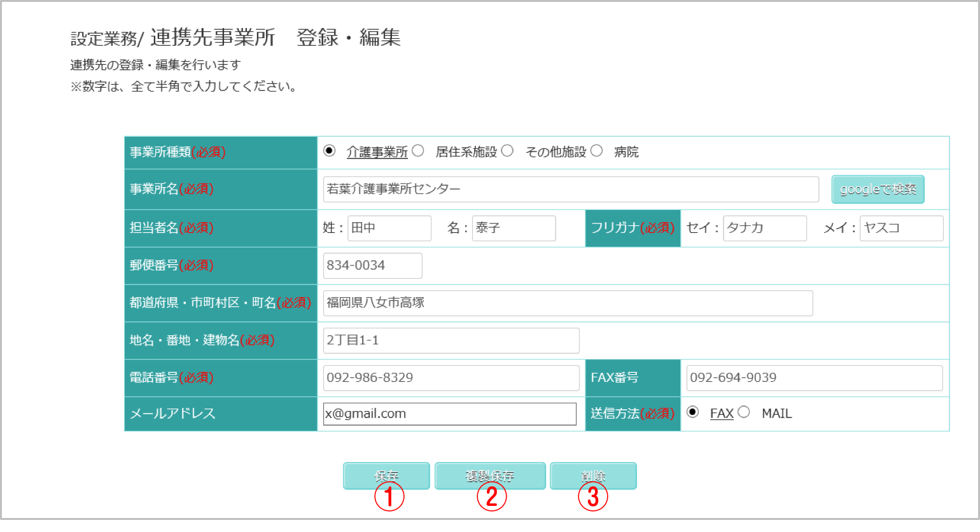This screenshot has height=532, width=980.
Task: Switch sending method to MAIL
Action: (x=744, y=412)
